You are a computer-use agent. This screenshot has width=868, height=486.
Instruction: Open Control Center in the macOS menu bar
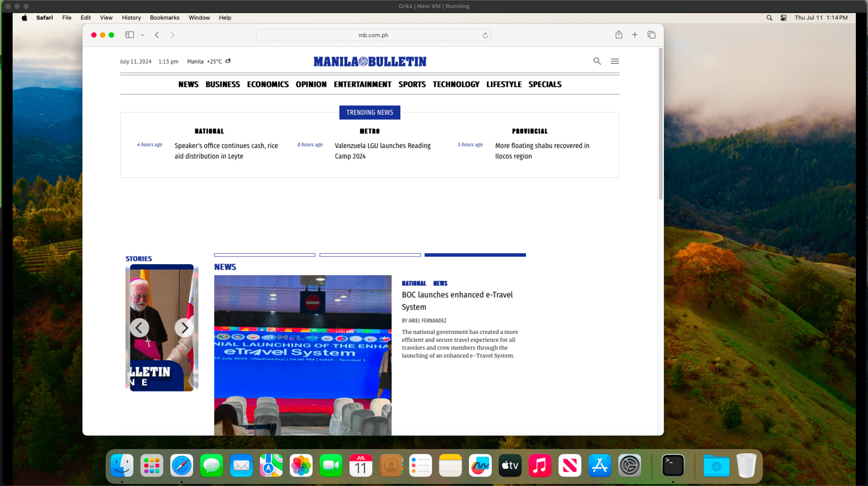pyautogui.click(x=783, y=18)
